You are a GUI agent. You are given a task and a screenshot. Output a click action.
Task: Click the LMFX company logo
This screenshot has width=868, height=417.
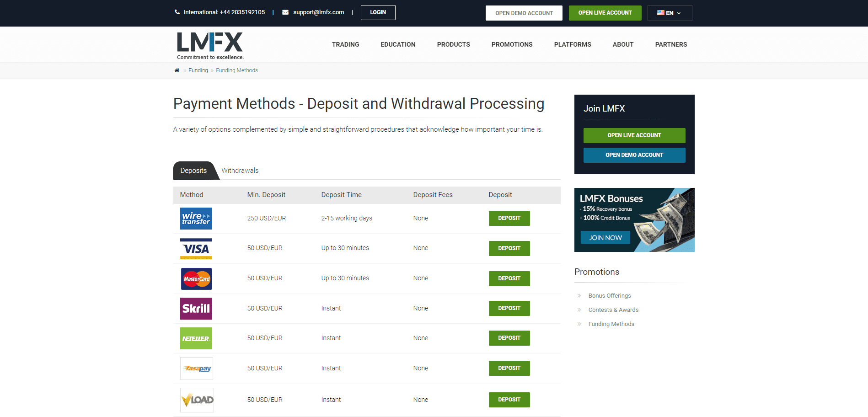(209, 44)
